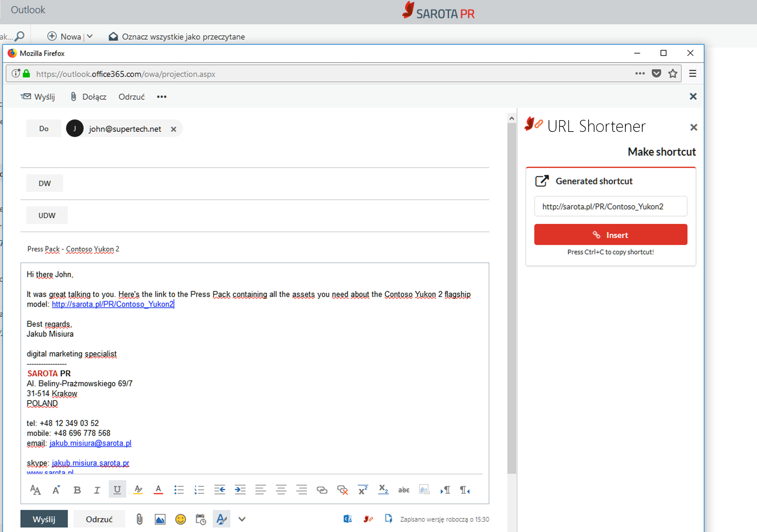Click the remove hyperlink icon
The height and width of the screenshot is (532, 757).
(342, 490)
